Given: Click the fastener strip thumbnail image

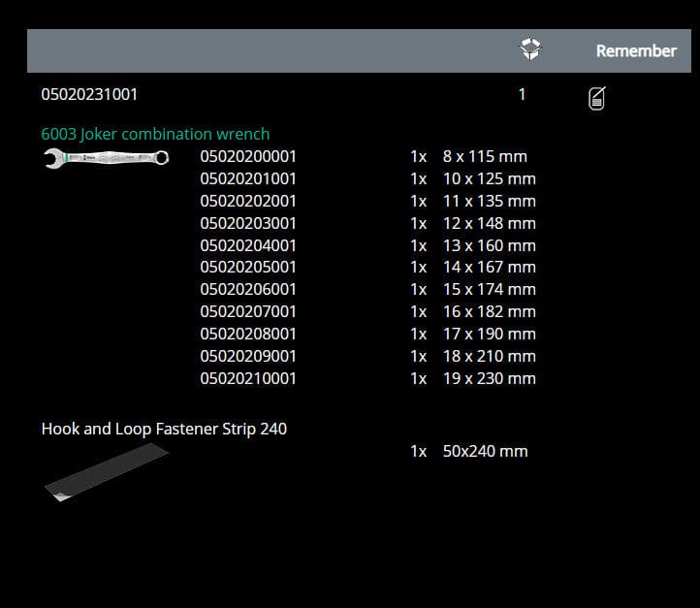Looking at the screenshot, I should [x=106, y=473].
